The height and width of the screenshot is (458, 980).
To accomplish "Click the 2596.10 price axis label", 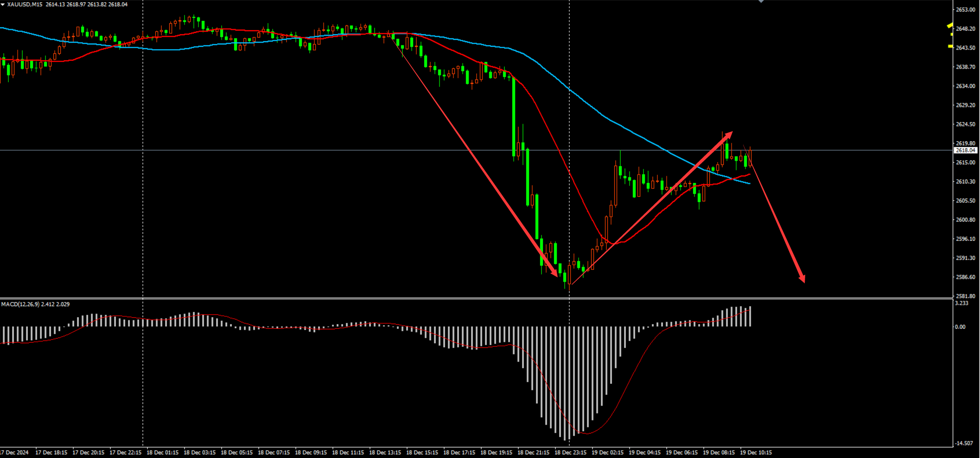I will pos(966,239).
